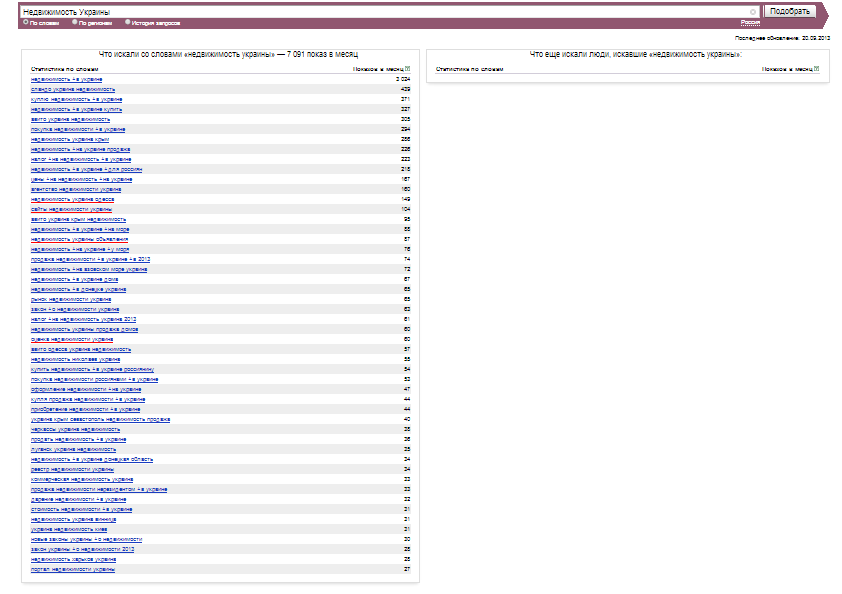
Task: Open link 'покупка недвижимости россиянами +в украине'
Action: click(x=95, y=380)
